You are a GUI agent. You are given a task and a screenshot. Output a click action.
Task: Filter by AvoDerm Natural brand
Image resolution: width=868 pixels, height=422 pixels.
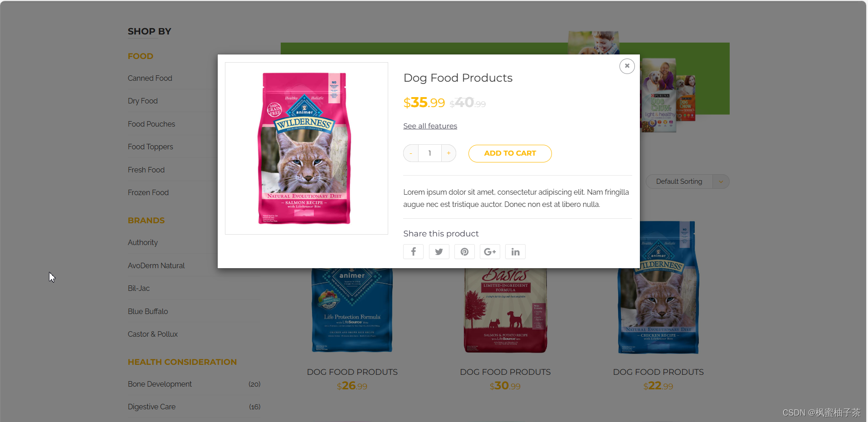[x=156, y=265]
